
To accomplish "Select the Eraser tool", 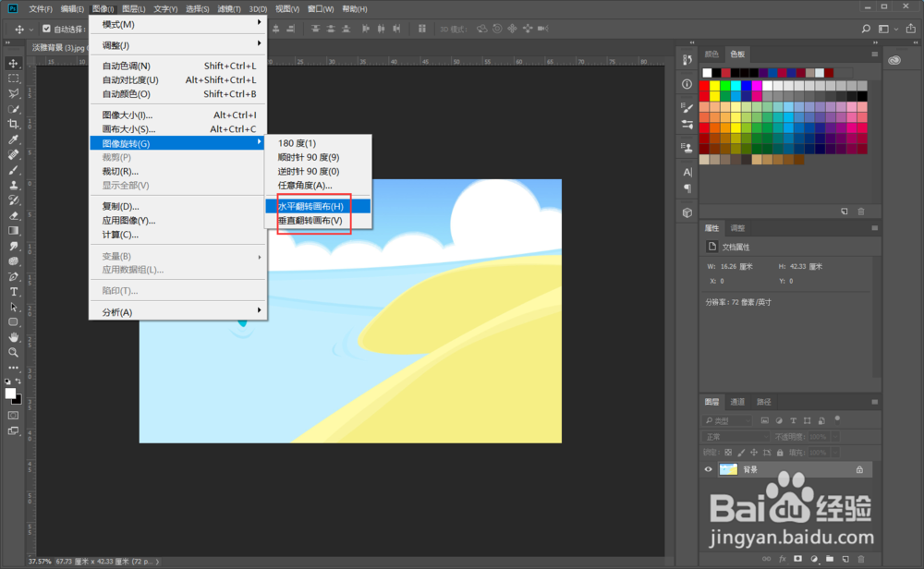I will [x=13, y=215].
